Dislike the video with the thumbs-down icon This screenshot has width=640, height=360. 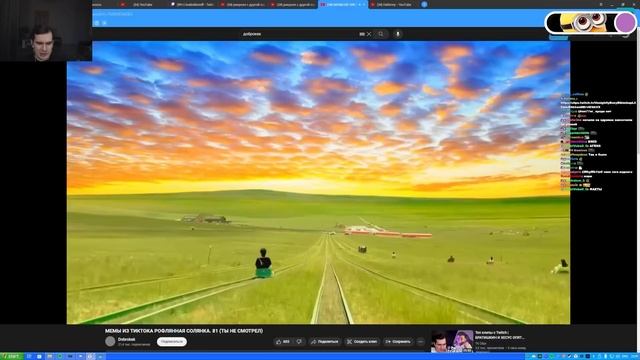[x=299, y=342]
